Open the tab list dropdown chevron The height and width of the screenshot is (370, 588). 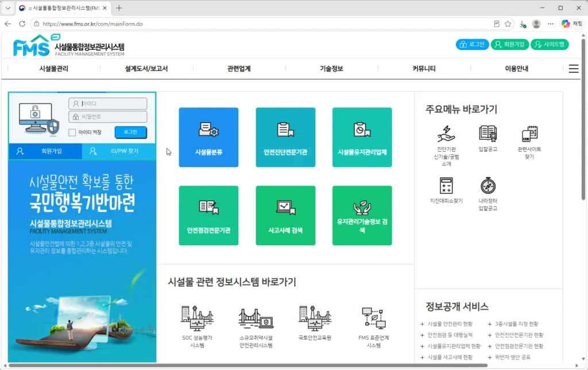(x=8, y=8)
